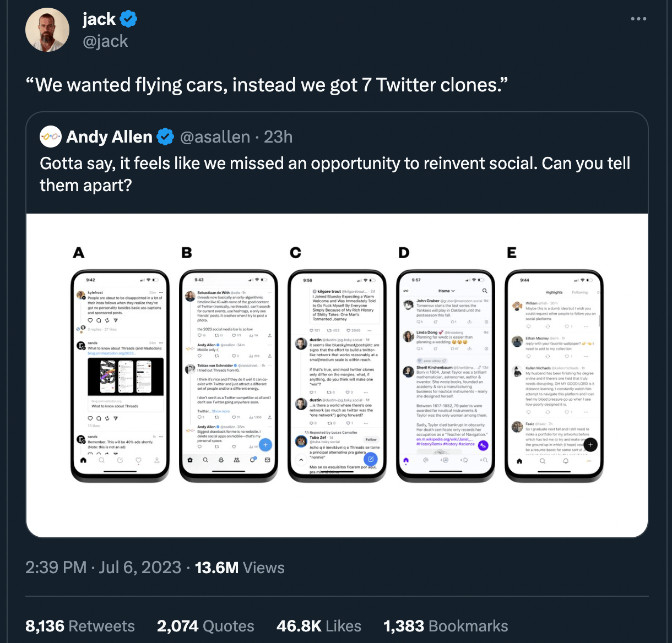
Task: Click phone screenshot labeled A in image
Action: click(x=120, y=375)
